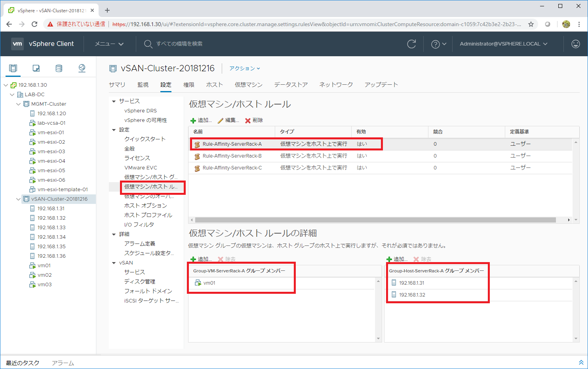Open 最近のタスク tab at bottom
This screenshot has height=369, width=588.
(x=23, y=363)
